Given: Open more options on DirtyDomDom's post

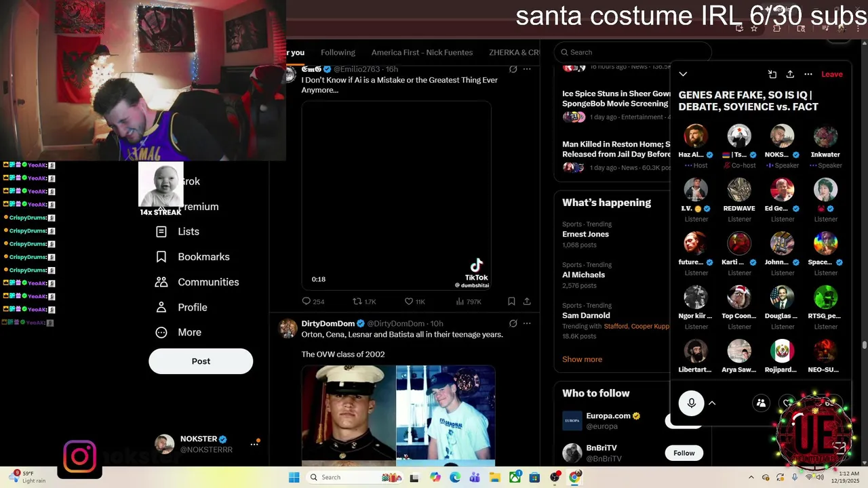Looking at the screenshot, I should 527,323.
